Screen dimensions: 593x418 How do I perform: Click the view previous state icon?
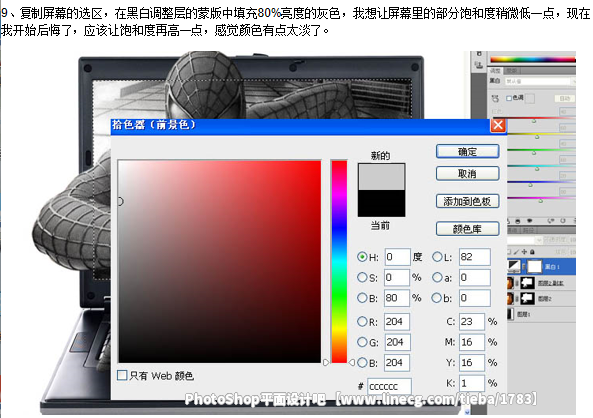pyautogui.click(x=551, y=221)
